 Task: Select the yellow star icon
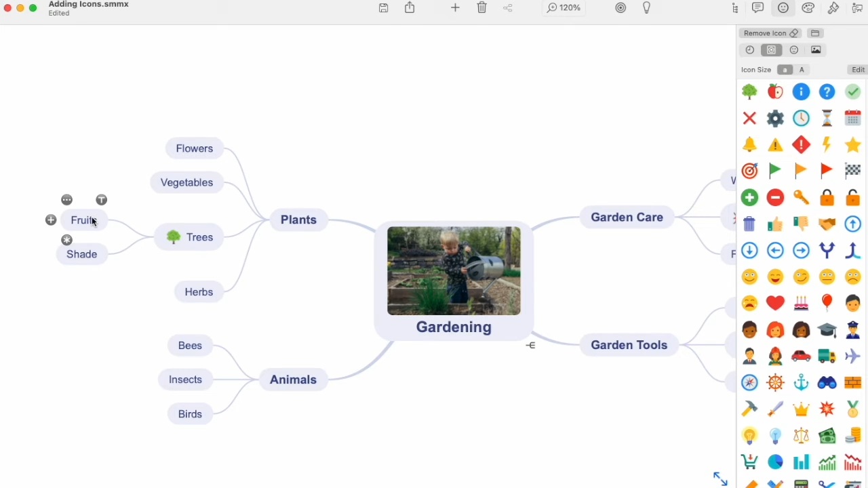tap(852, 144)
